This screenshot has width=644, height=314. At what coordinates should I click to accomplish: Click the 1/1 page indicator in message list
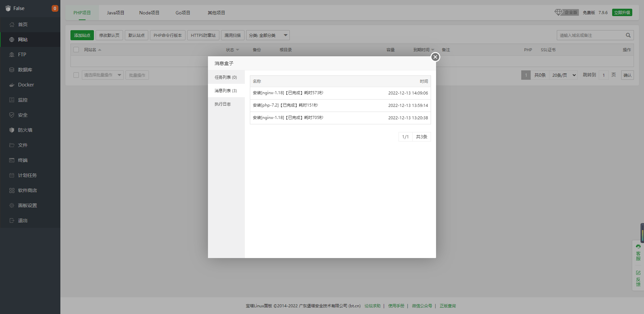click(406, 137)
